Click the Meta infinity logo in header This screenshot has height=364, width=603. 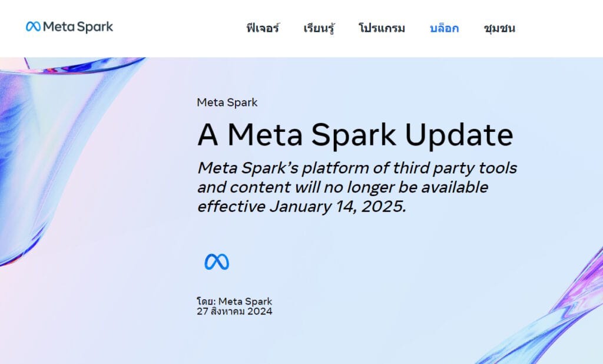coord(33,27)
